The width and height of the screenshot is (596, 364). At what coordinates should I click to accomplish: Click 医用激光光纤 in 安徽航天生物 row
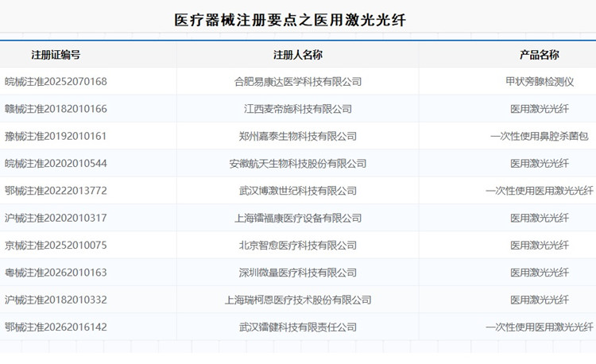[x=540, y=164]
